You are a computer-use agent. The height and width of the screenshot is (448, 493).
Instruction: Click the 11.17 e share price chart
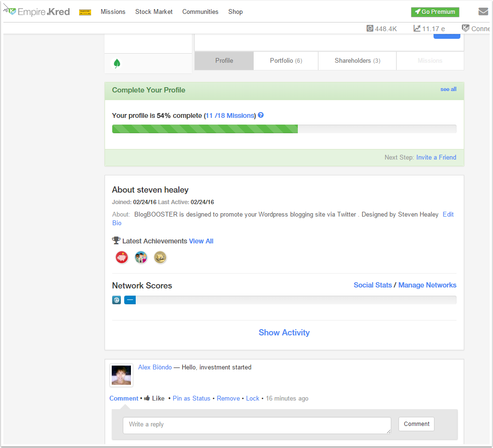[429, 29]
